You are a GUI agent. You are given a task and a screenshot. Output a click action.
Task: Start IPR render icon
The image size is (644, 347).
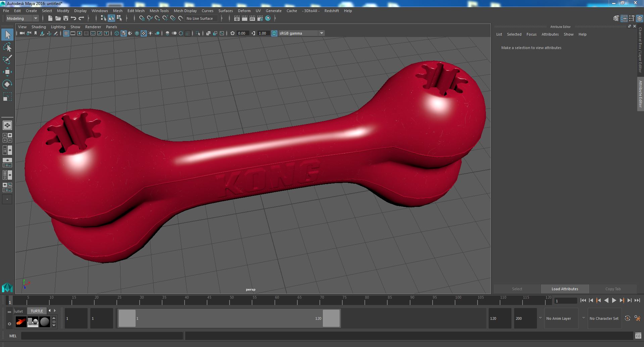(252, 18)
